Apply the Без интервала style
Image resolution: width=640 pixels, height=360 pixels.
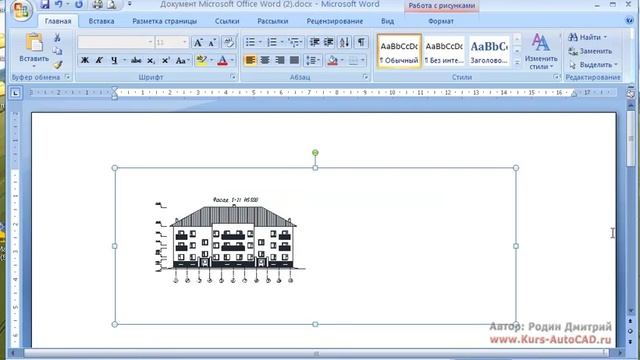[444, 51]
